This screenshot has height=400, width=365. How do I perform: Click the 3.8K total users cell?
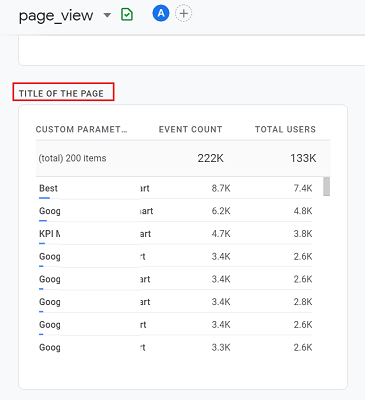click(x=303, y=234)
